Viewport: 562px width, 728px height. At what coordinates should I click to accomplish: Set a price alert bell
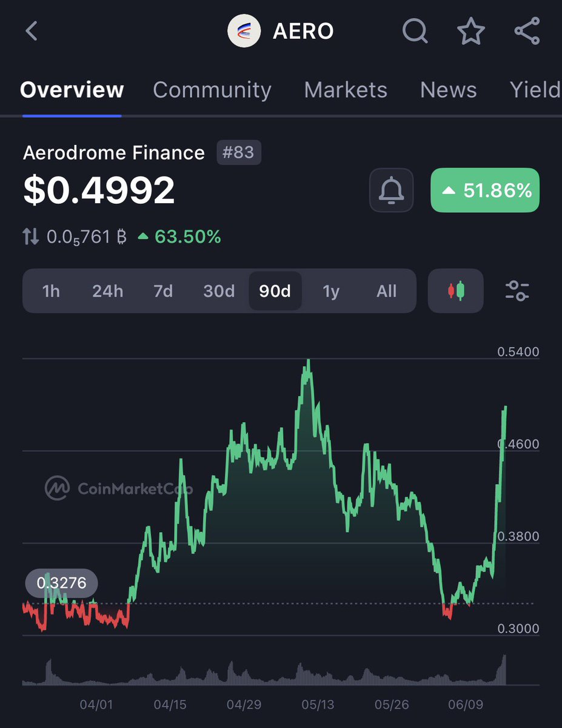[391, 190]
